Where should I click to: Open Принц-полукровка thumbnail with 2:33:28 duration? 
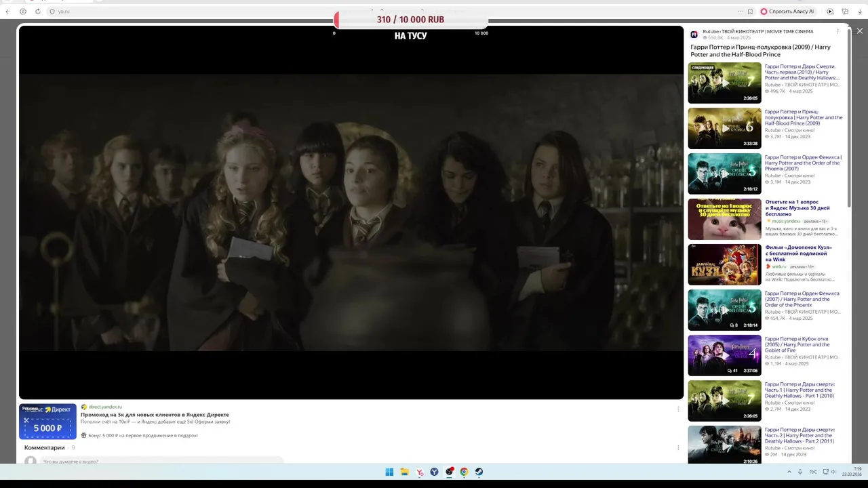click(724, 128)
